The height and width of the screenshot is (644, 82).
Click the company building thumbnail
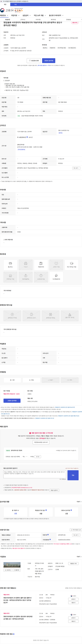click(12, 565)
